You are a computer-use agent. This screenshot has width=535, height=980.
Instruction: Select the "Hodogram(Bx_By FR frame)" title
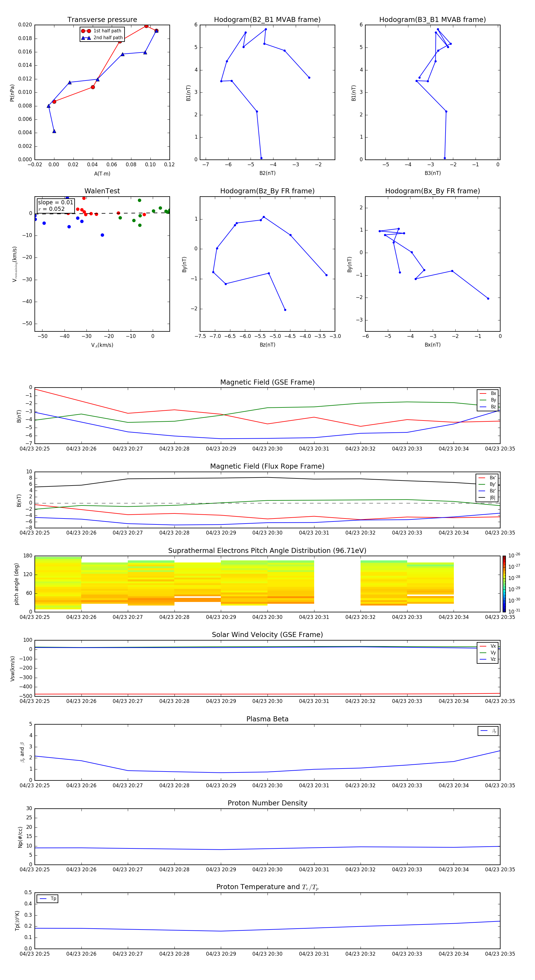(432, 191)
